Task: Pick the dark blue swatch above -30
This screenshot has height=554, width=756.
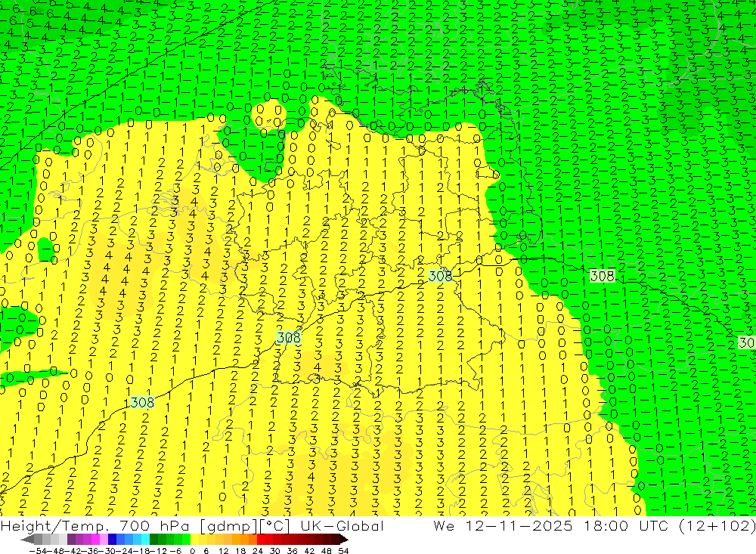Action: [x=112, y=540]
